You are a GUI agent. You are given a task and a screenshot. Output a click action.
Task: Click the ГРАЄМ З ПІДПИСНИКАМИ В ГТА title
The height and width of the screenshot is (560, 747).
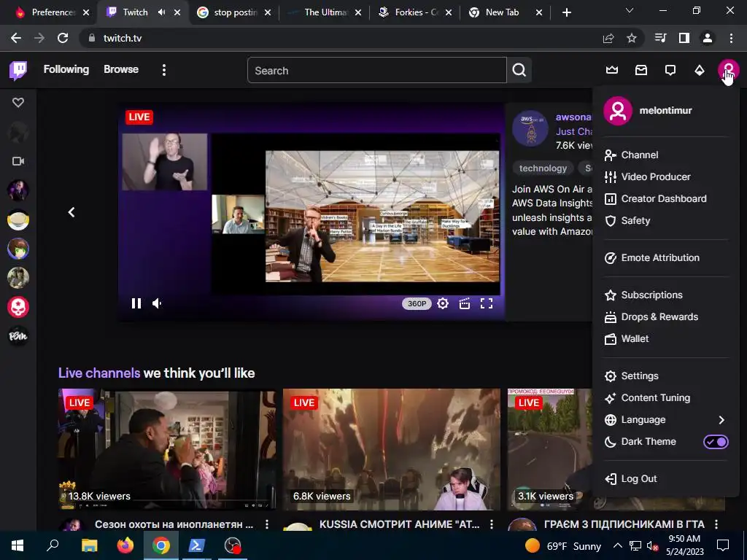coord(624,524)
